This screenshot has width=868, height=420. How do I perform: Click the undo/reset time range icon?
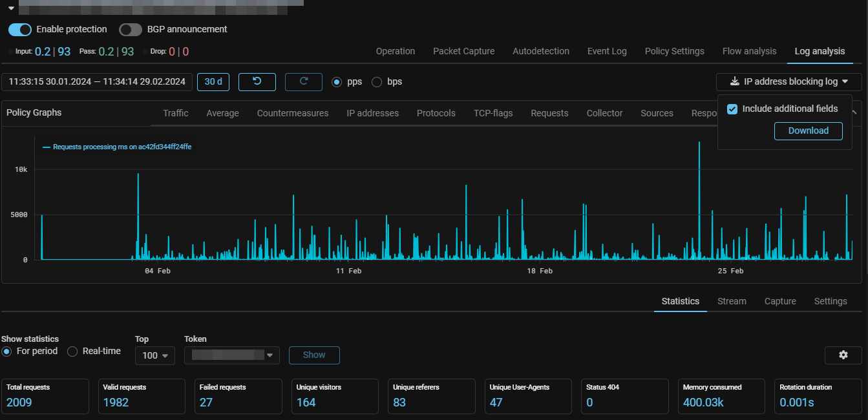tap(257, 82)
